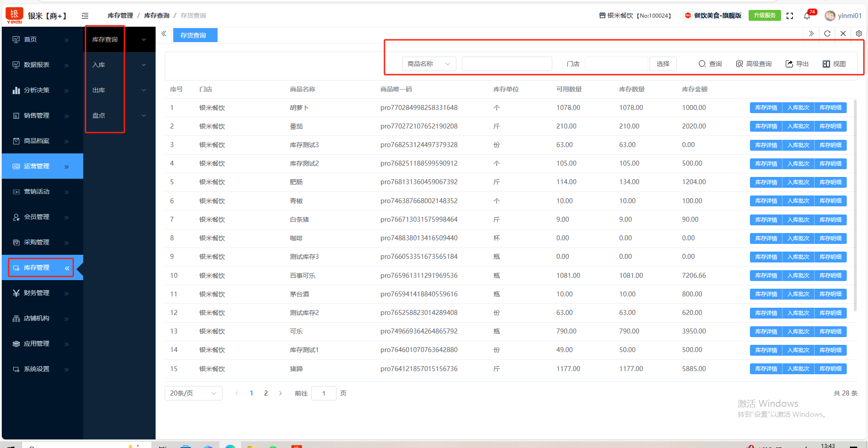The width and height of the screenshot is (868, 448).
Task: Toggle fullscreen mode icon
Action: pyautogui.click(x=790, y=16)
